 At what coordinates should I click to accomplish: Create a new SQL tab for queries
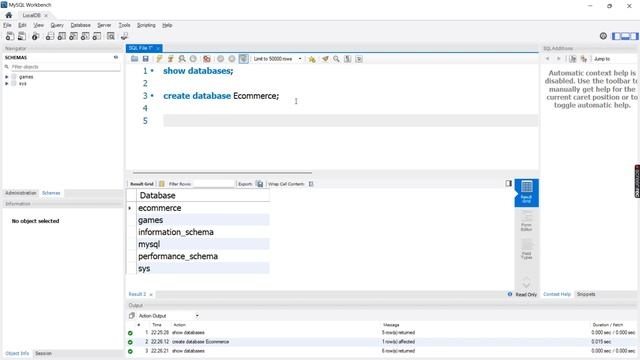[x=10, y=36]
